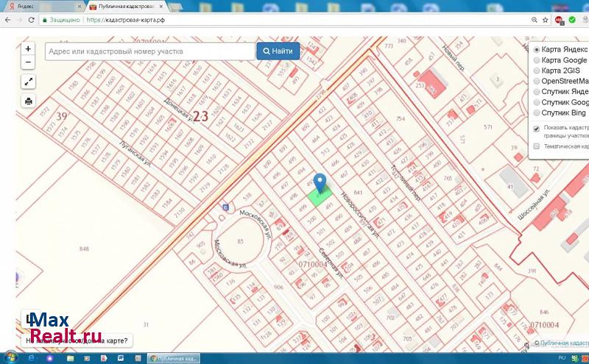Click the browser back arrow
The width and height of the screenshot is (589, 364).
tap(7, 21)
